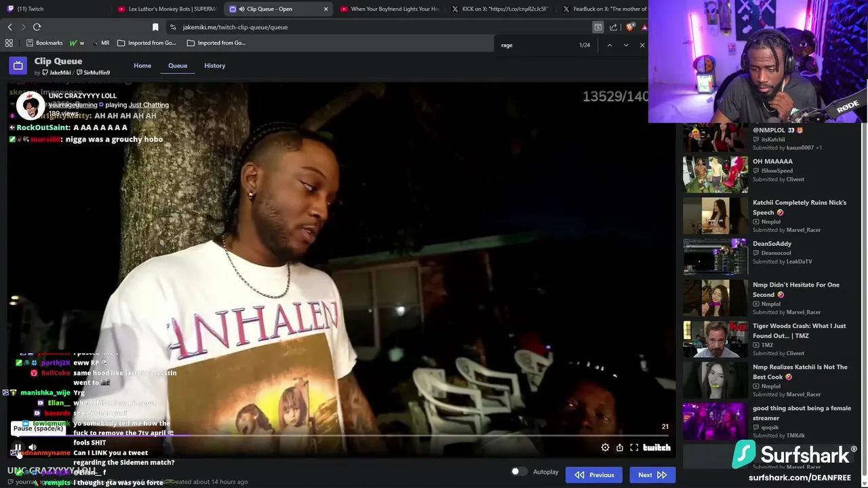Screen dimensions: 868x488
Task: Select the Queue nav tab
Action: 178,66
